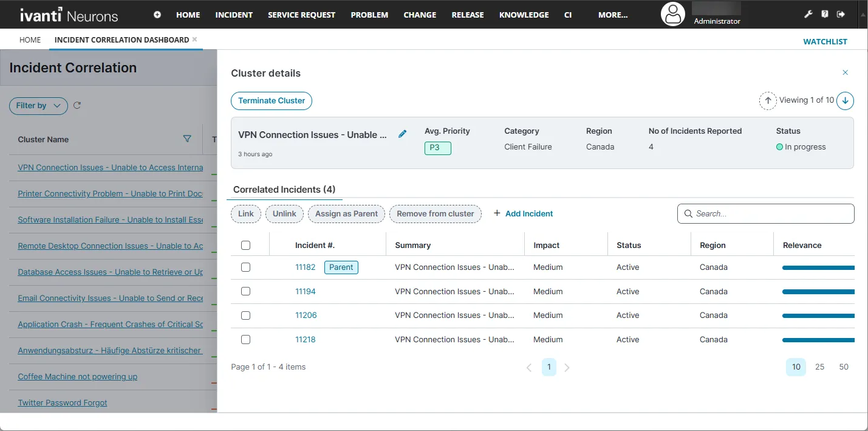Toggle the select-all checkbox in the table header
Screen dimensions: 868x431
click(x=245, y=245)
